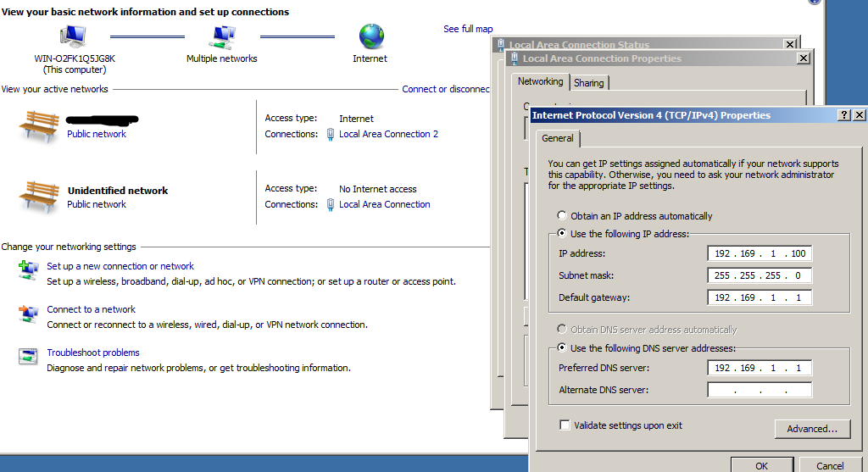Click the Subnet mask field
868x472 pixels.
click(x=759, y=275)
